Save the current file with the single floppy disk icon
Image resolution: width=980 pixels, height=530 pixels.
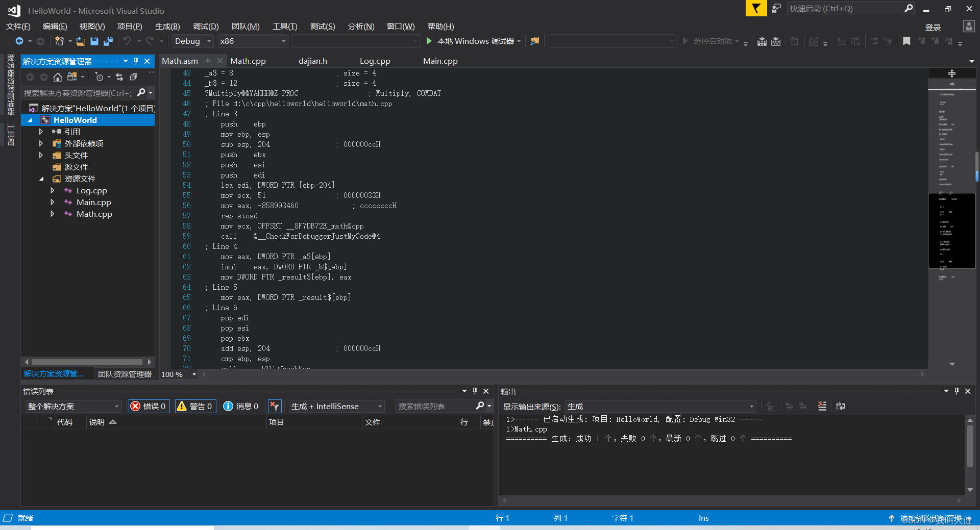94,41
